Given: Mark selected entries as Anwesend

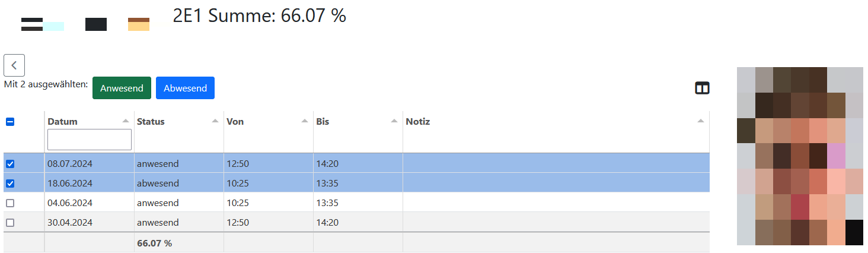Looking at the screenshot, I should tap(122, 88).
